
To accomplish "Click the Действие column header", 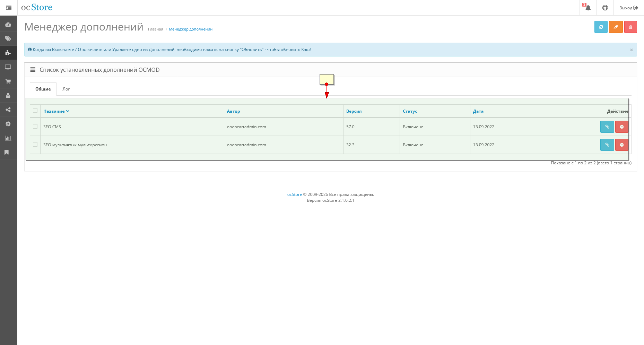I will coord(618,111).
